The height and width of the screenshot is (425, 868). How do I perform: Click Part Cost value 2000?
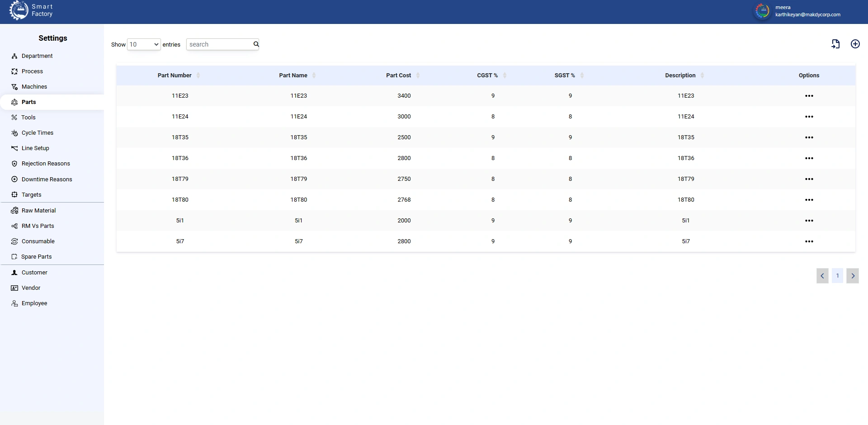click(404, 221)
